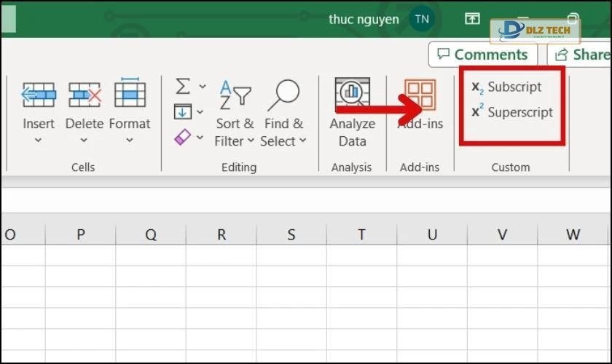Open the Sort & Filter menu
This screenshot has height=364, width=612.
[x=235, y=111]
